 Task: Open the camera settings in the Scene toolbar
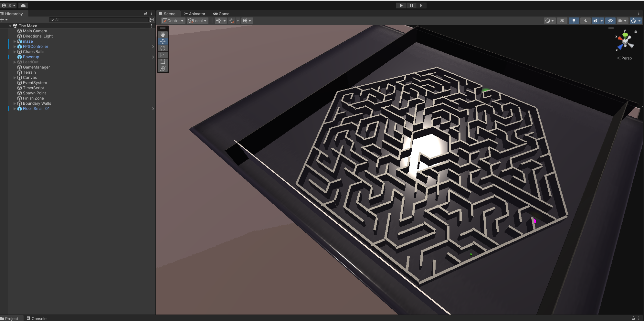pos(621,20)
